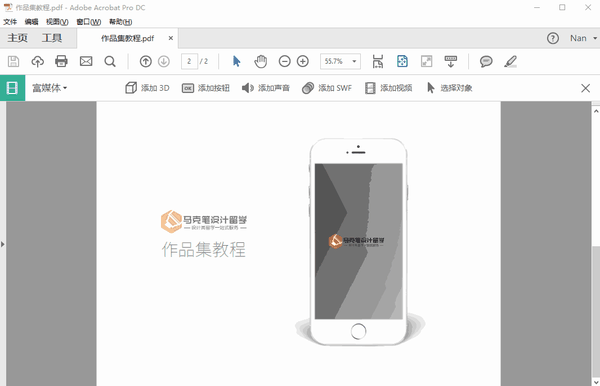Toggle fit one full page view
This screenshot has width=600, height=386.
[x=402, y=61]
